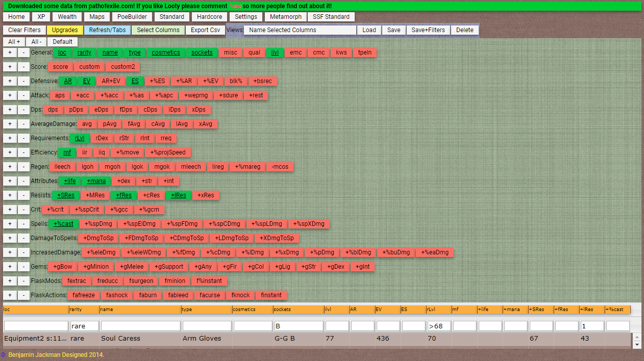Enable the fsurgeon flask column
The width and height of the screenshot is (644, 361).
[x=141, y=281]
